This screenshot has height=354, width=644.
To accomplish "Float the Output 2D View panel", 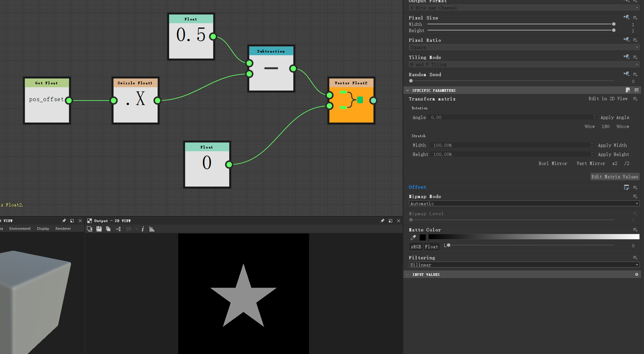I will pyautogui.click(x=390, y=221).
